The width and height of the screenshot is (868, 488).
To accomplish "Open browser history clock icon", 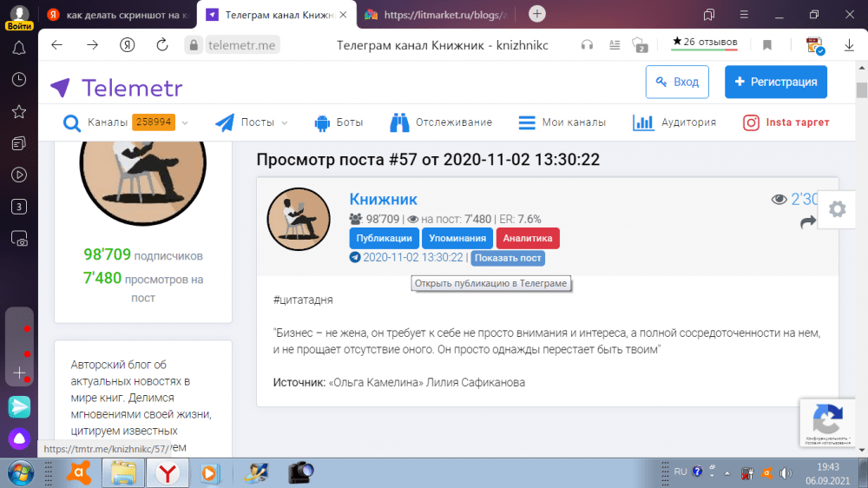I will point(19,80).
